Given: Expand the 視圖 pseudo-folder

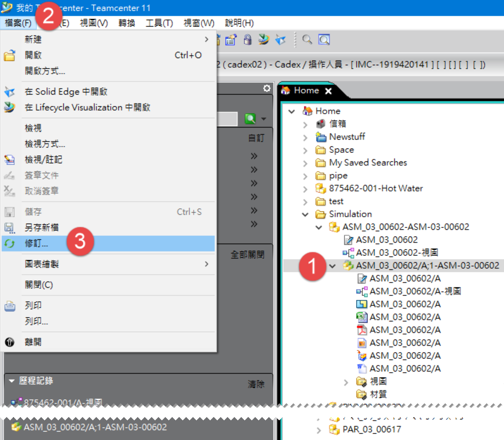Looking at the screenshot, I should click(x=346, y=382).
